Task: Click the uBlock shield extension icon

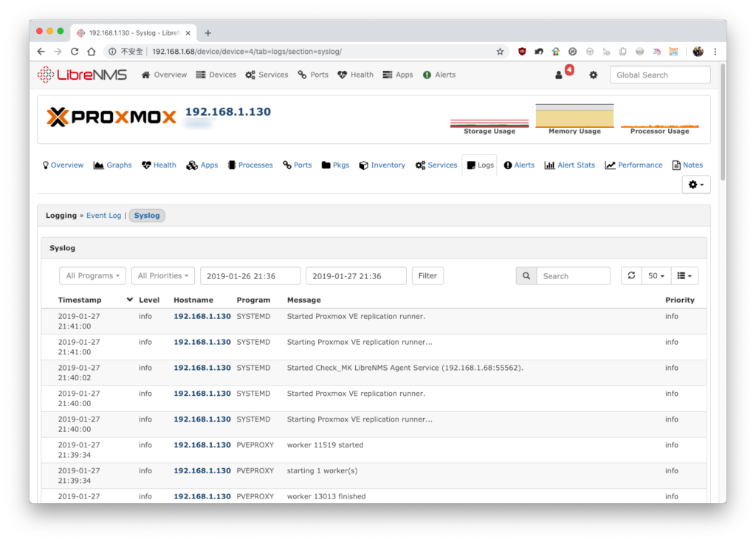Action: tap(522, 52)
